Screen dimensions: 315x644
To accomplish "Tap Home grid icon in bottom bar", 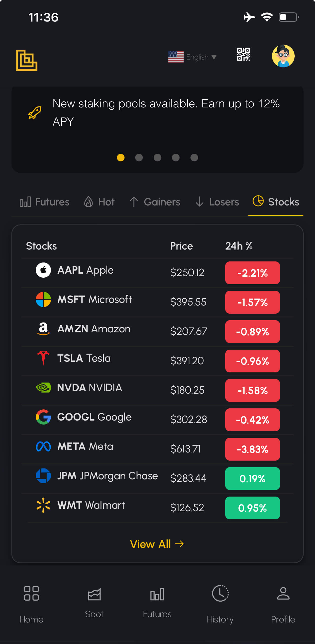I will coord(31,594).
